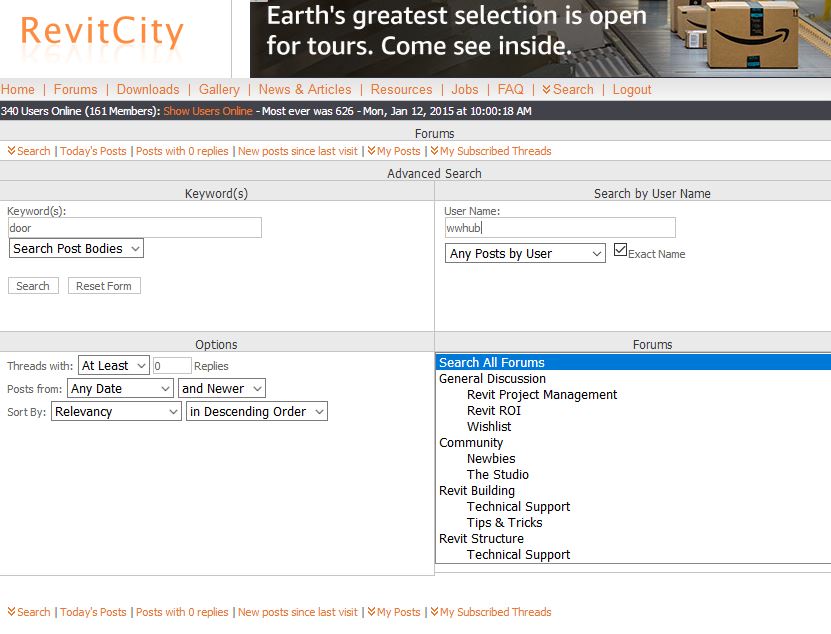Click the User Name input field
Image resolution: width=831 pixels, height=634 pixels.
click(x=560, y=227)
